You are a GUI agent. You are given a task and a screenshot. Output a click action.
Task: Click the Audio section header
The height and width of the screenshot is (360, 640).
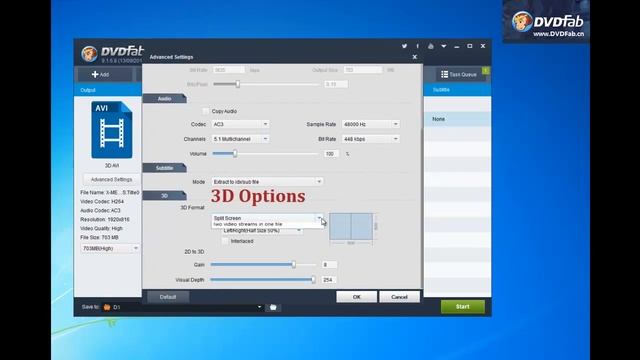164,99
